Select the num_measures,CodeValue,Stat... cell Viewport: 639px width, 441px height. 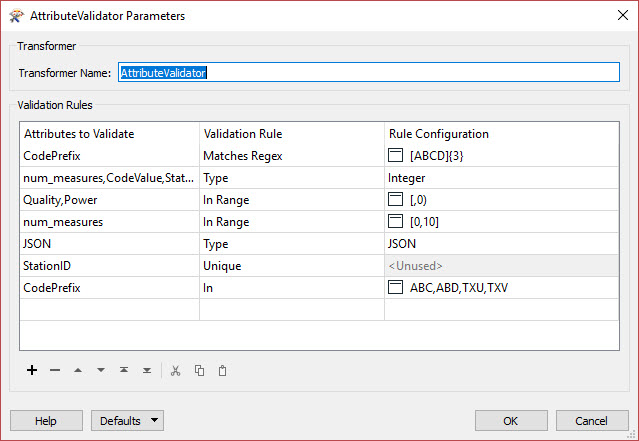(109, 178)
